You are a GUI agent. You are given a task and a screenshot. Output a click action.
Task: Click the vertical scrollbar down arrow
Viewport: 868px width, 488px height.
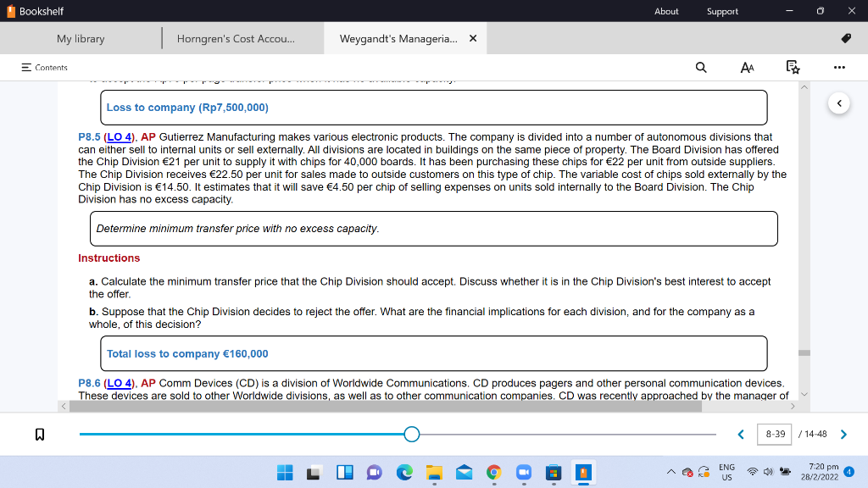pyautogui.click(x=804, y=394)
